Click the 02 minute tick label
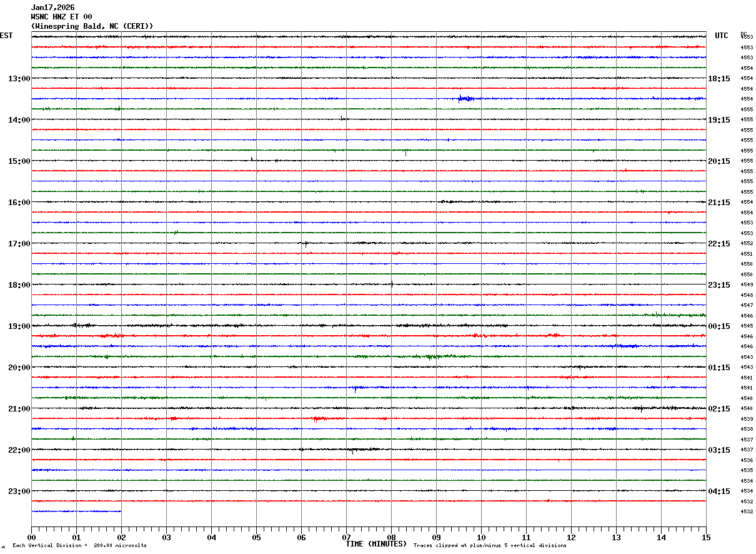 (121, 538)
